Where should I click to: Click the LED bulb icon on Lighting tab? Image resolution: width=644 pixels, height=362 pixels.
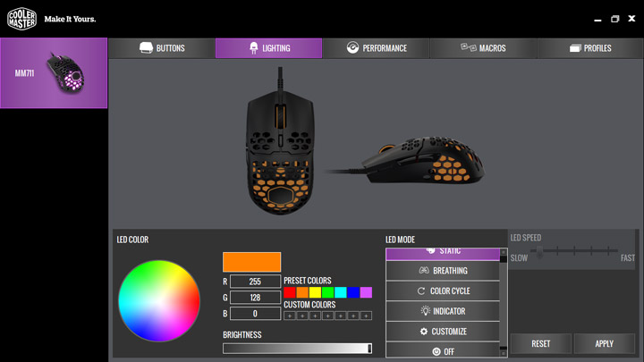pos(254,47)
